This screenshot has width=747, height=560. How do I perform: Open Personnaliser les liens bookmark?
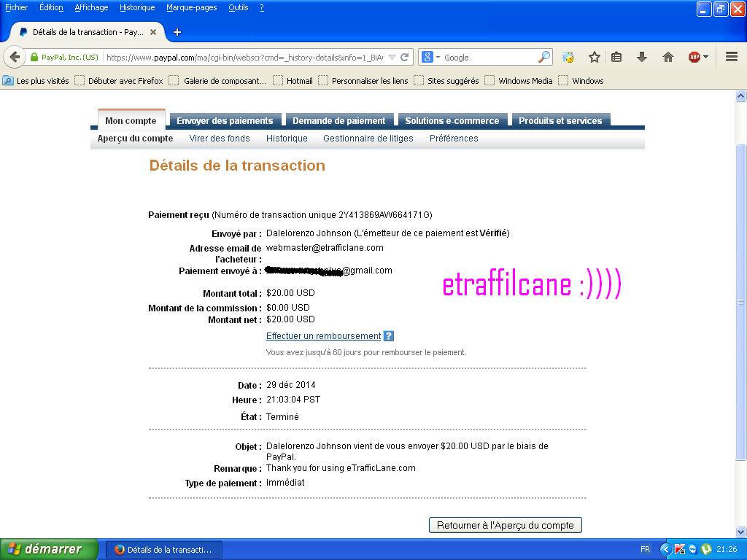(364, 81)
